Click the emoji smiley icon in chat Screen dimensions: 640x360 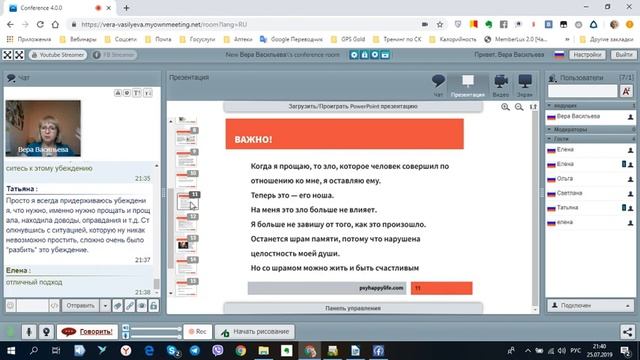click(x=11, y=305)
